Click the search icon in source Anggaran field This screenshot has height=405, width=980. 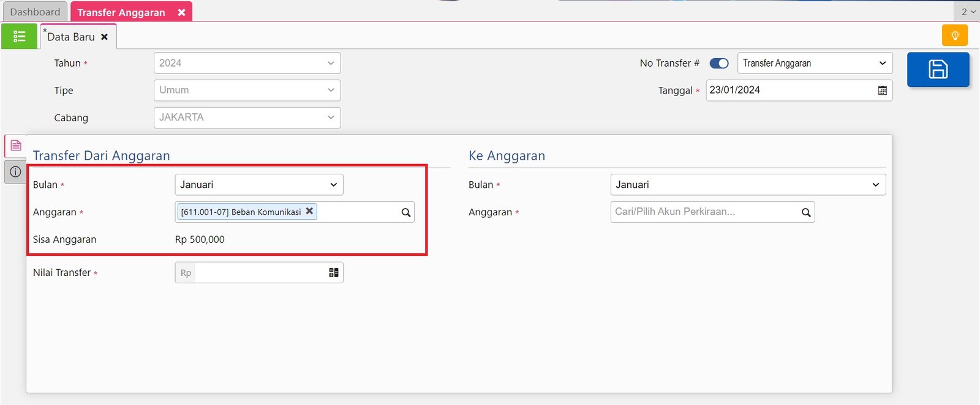pyautogui.click(x=405, y=212)
